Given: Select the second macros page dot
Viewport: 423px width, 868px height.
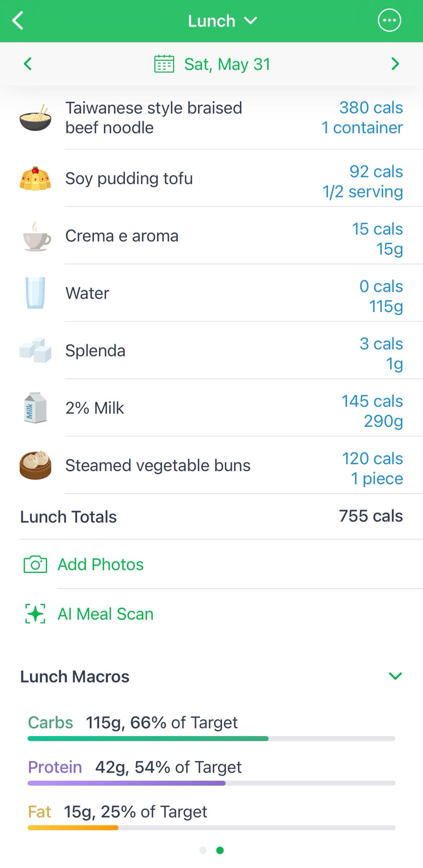Looking at the screenshot, I should (220, 850).
